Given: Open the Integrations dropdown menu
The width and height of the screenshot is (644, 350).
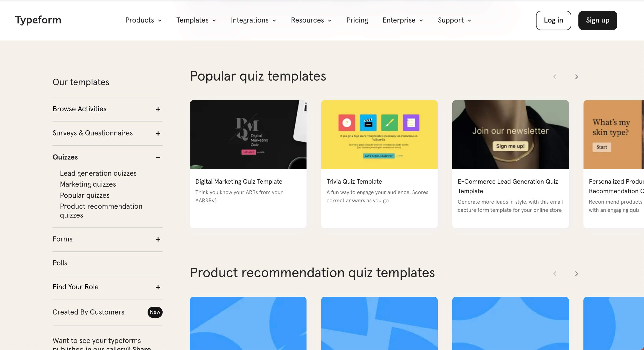Looking at the screenshot, I should [253, 20].
